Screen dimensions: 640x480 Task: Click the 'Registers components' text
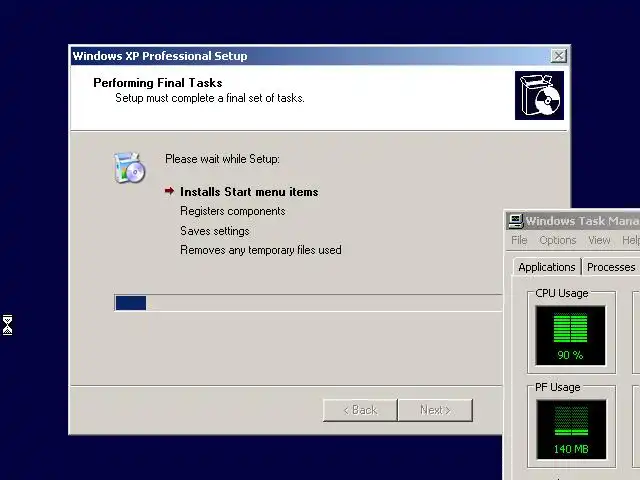(233, 211)
